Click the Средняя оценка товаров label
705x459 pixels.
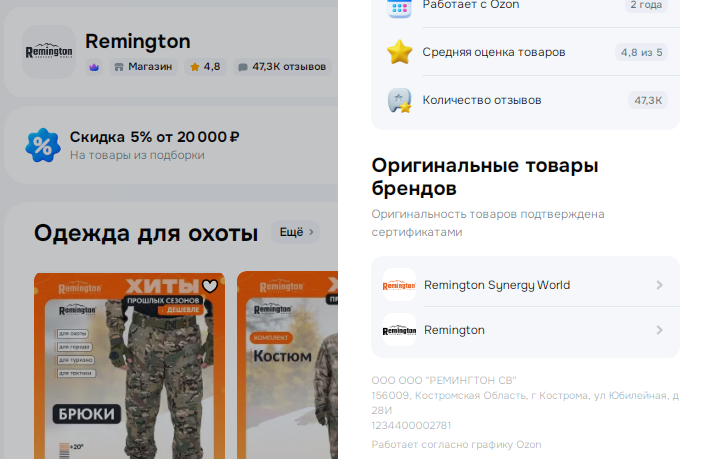point(494,52)
